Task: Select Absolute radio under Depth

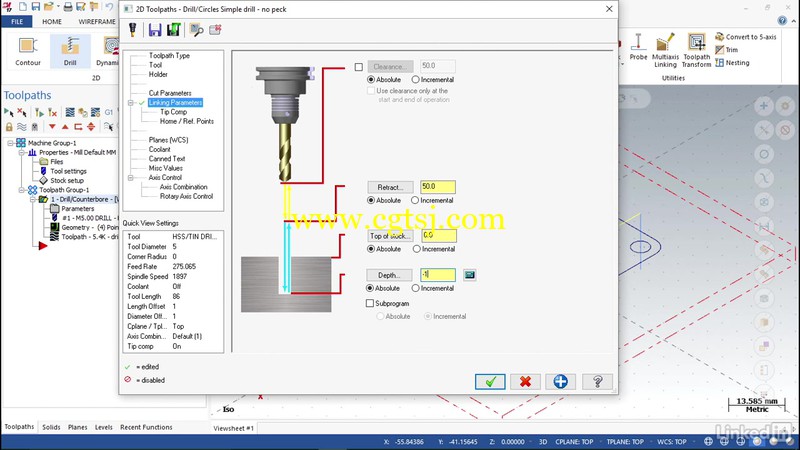Action: [370, 288]
